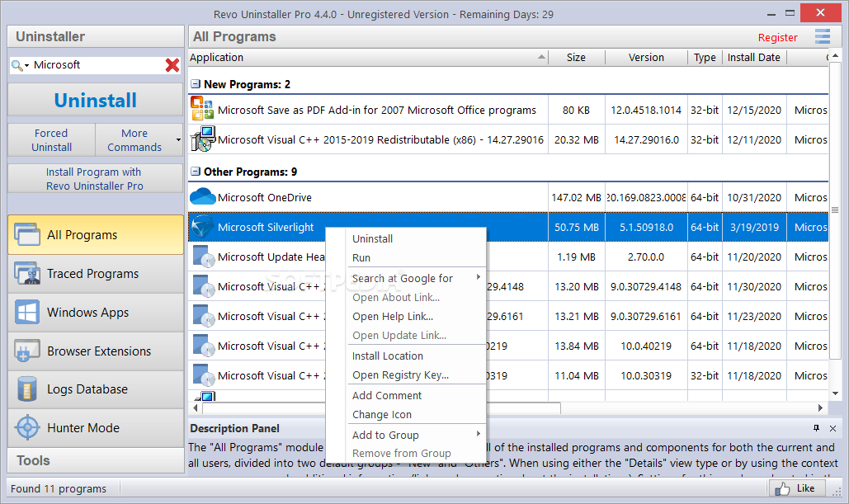Click the search magnifier icon

click(17, 65)
